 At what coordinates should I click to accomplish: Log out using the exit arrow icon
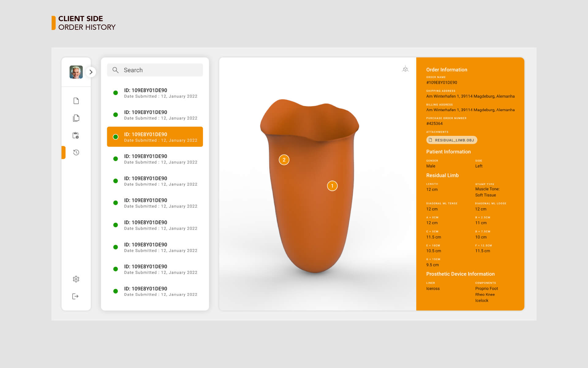click(75, 296)
